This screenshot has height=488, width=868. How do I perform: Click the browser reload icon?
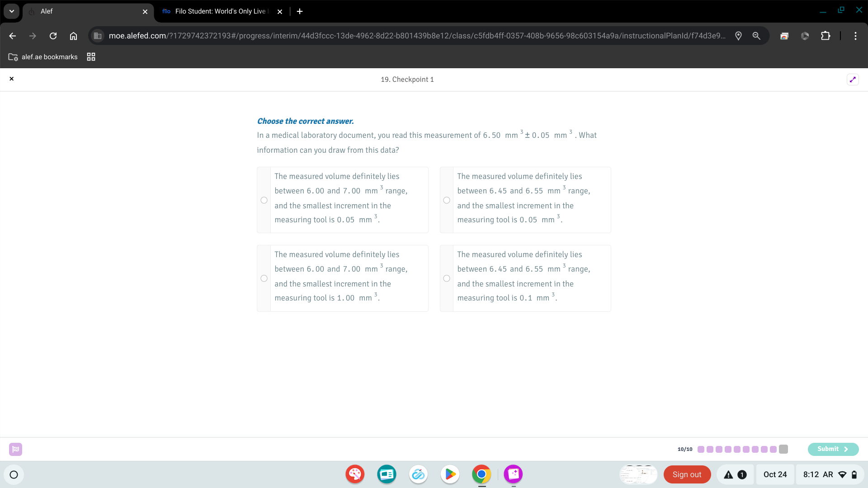pyautogui.click(x=53, y=36)
